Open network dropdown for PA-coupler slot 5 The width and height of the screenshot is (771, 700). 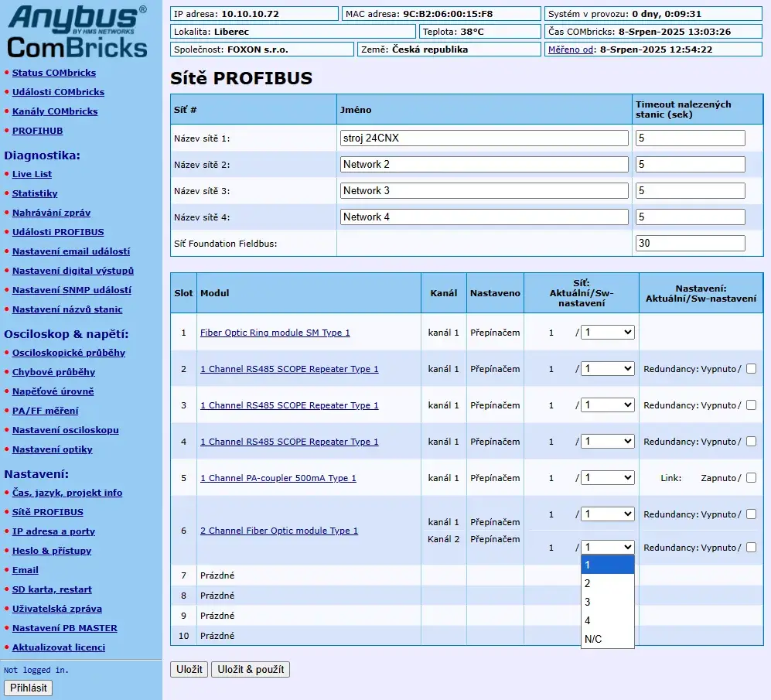click(x=607, y=478)
